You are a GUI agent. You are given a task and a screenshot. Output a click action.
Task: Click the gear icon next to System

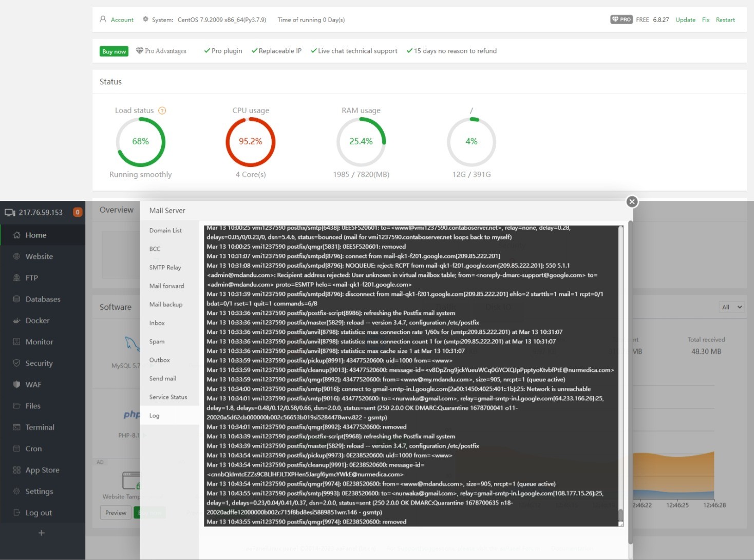pyautogui.click(x=145, y=20)
